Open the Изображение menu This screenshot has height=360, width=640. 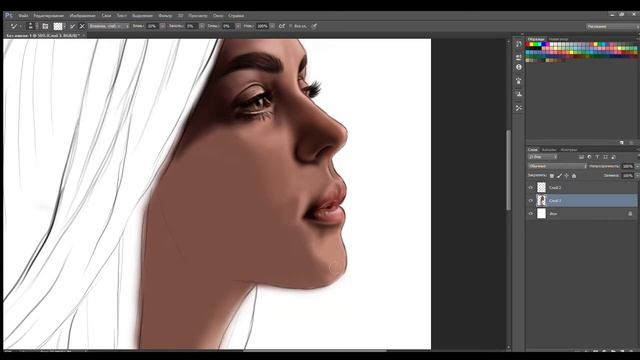82,16
